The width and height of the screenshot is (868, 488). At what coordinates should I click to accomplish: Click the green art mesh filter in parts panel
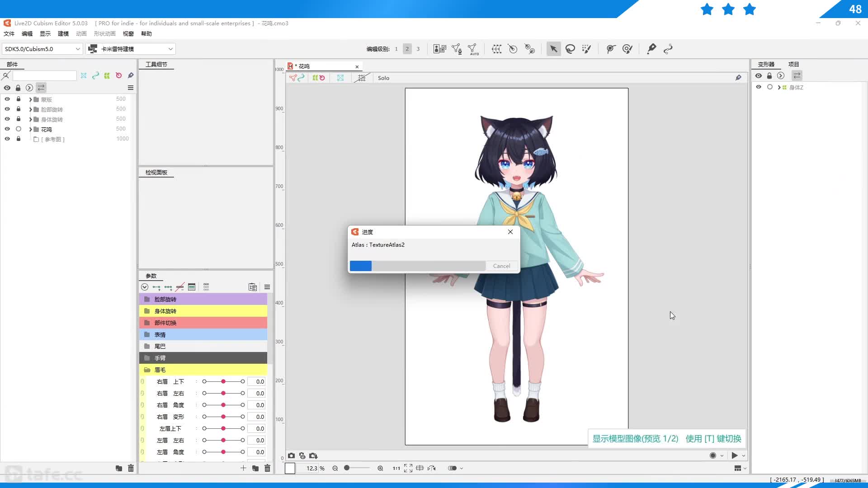click(107, 75)
